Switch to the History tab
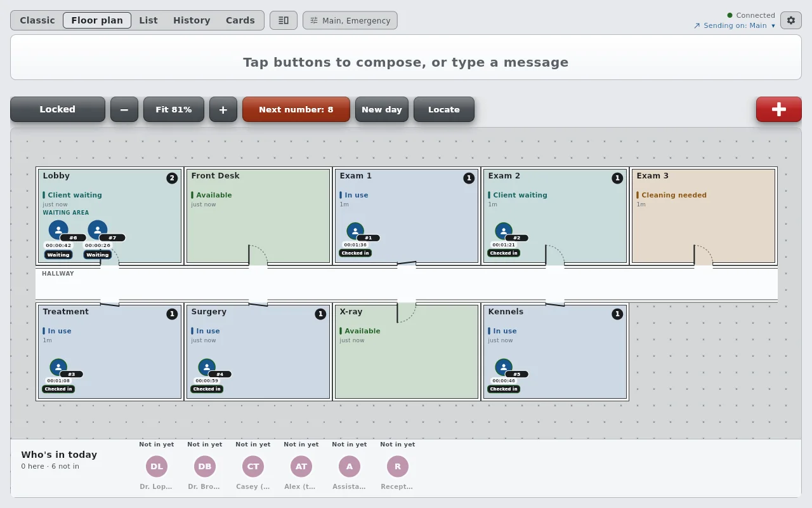812x508 pixels. [192, 20]
